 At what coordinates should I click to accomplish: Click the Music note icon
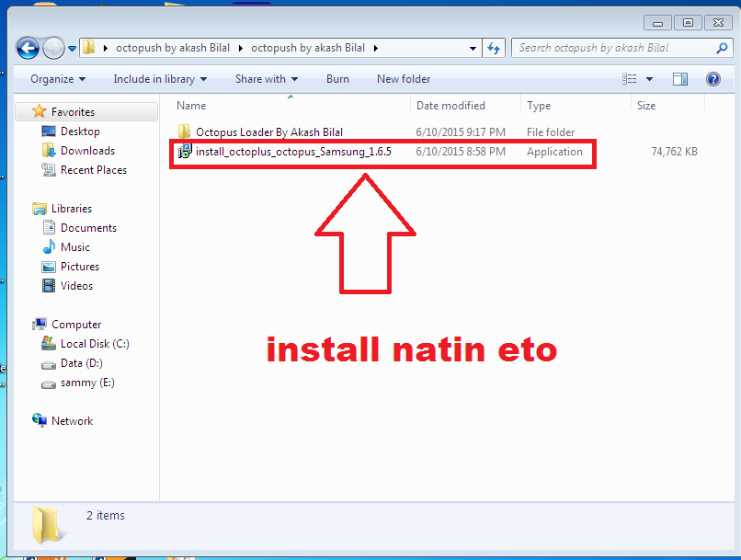click(x=49, y=246)
